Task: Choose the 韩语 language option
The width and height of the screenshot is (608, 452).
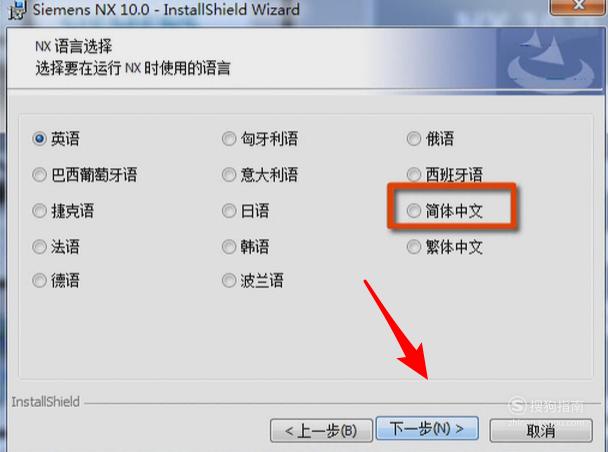Action: (229, 247)
